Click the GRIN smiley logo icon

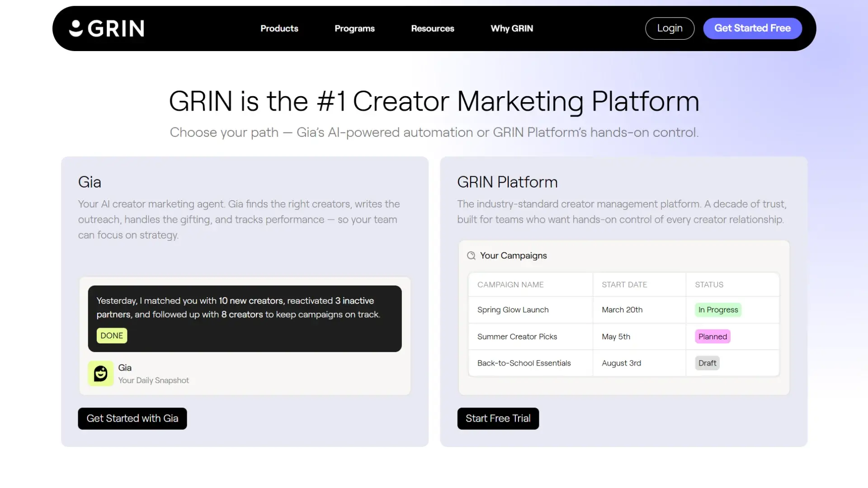pos(76,28)
